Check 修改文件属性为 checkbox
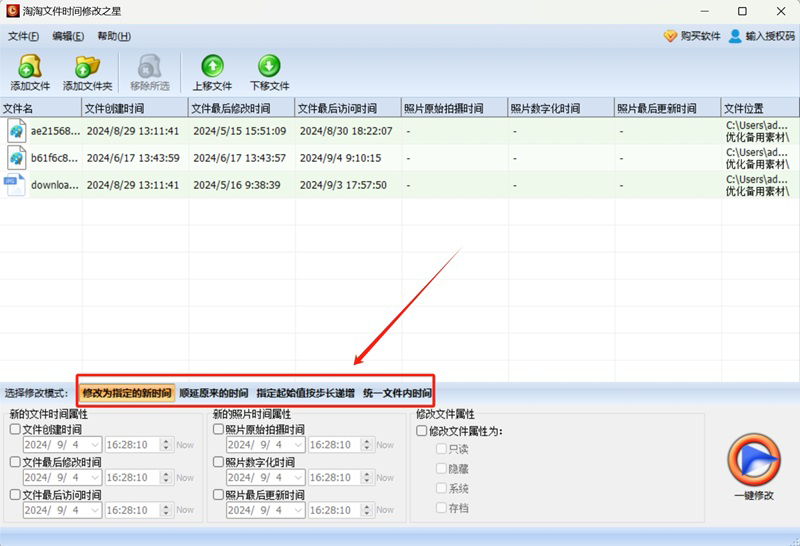This screenshot has width=800, height=546. (421, 431)
